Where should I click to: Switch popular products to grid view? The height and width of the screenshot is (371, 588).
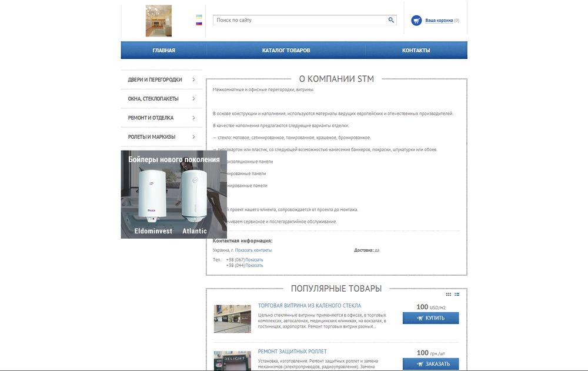(x=449, y=295)
